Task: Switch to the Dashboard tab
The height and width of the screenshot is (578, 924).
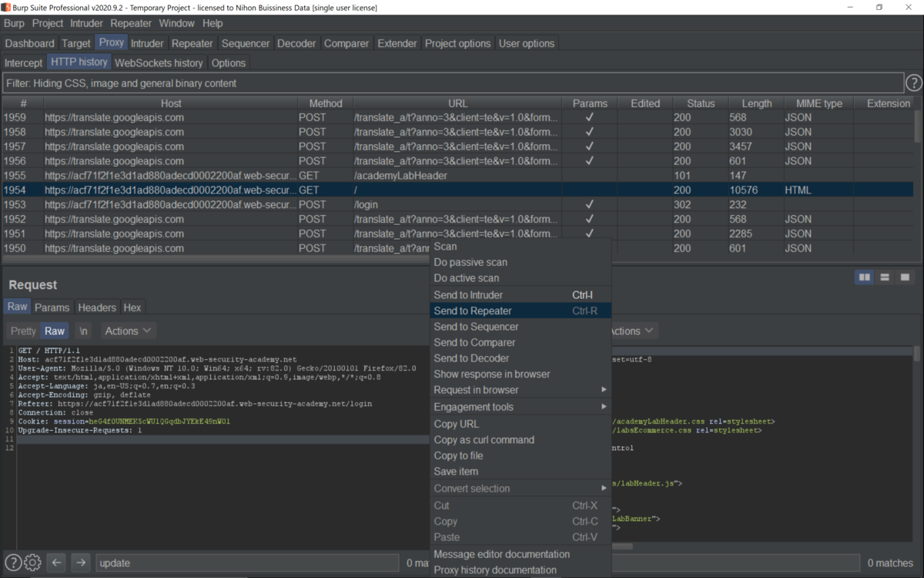Action: coord(30,43)
